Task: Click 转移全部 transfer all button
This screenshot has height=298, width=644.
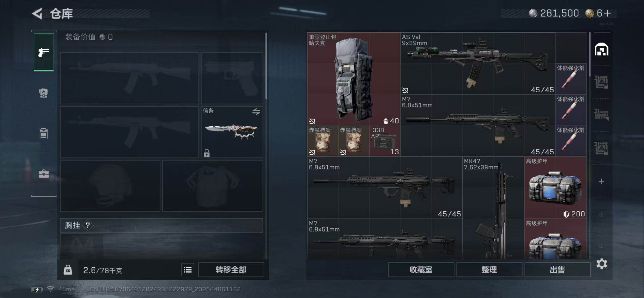Action: point(231,270)
